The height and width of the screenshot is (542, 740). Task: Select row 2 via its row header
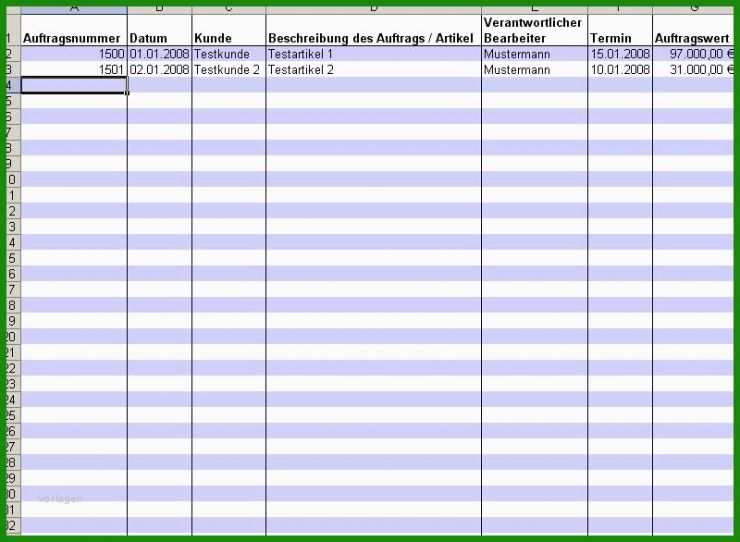(x=13, y=54)
